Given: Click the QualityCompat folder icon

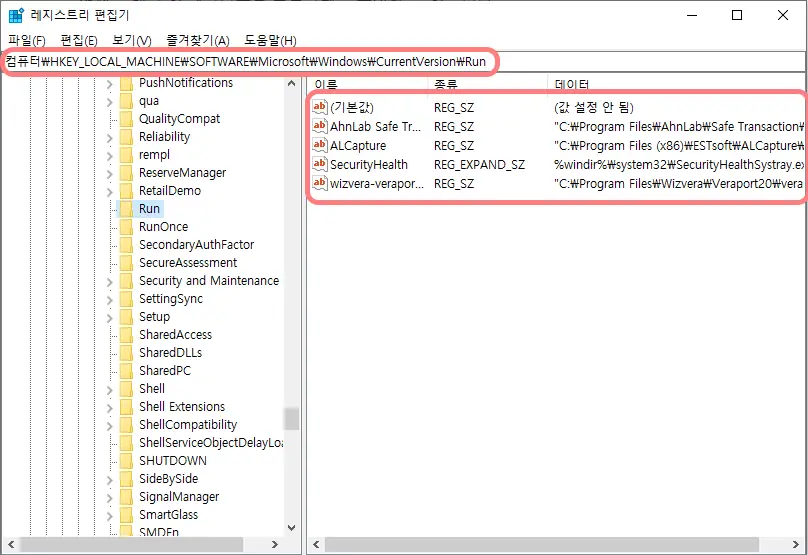Looking at the screenshot, I should (x=126, y=119).
